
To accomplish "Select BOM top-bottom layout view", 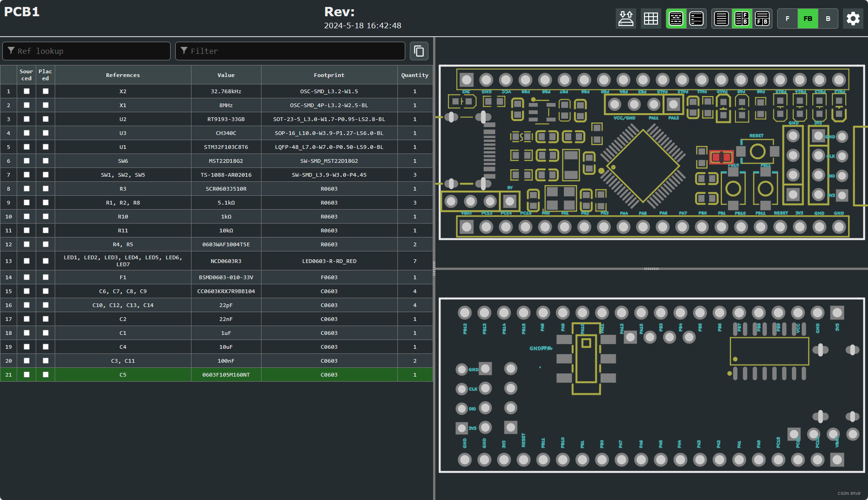I will [762, 19].
